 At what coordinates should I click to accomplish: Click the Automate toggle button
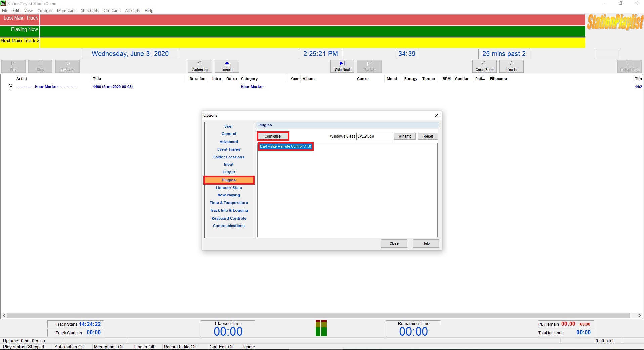point(200,66)
